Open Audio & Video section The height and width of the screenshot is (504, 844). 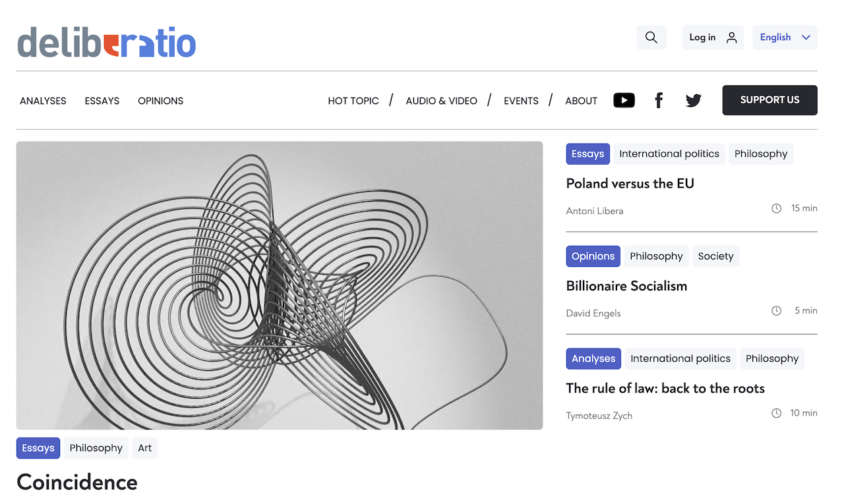click(441, 101)
